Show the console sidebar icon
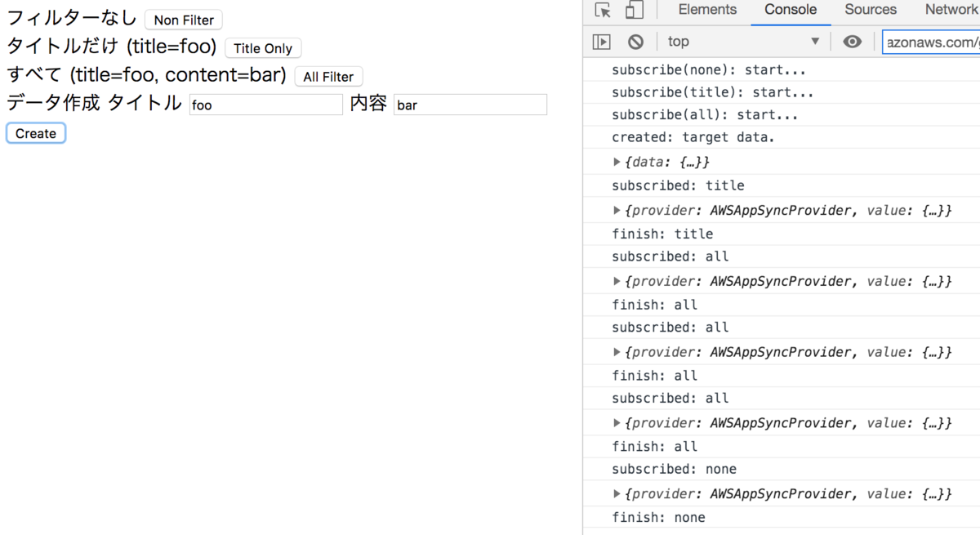The image size is (980, 535). coord(602,42)
